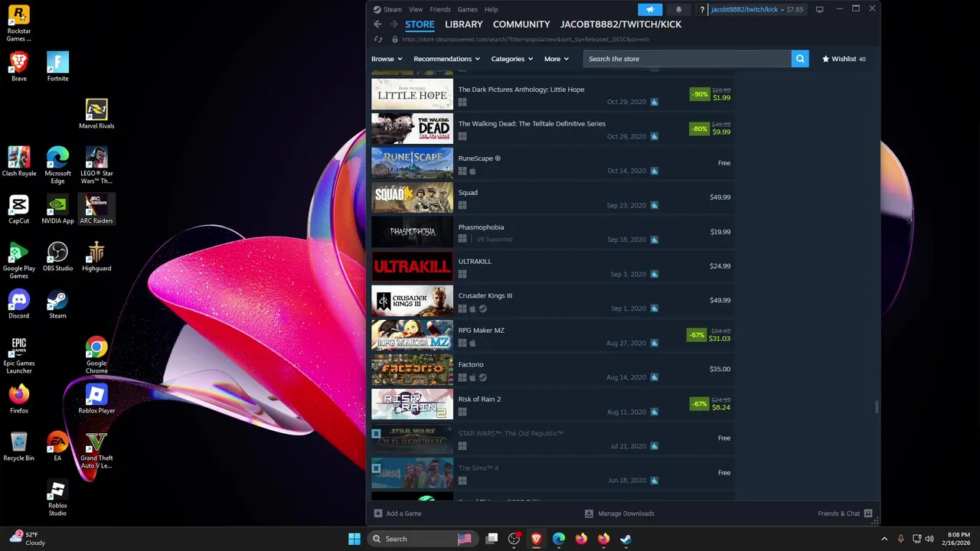Click the Steam icon in the taskbar
This screenshot has width=980, height=551.
coord(626,539)
